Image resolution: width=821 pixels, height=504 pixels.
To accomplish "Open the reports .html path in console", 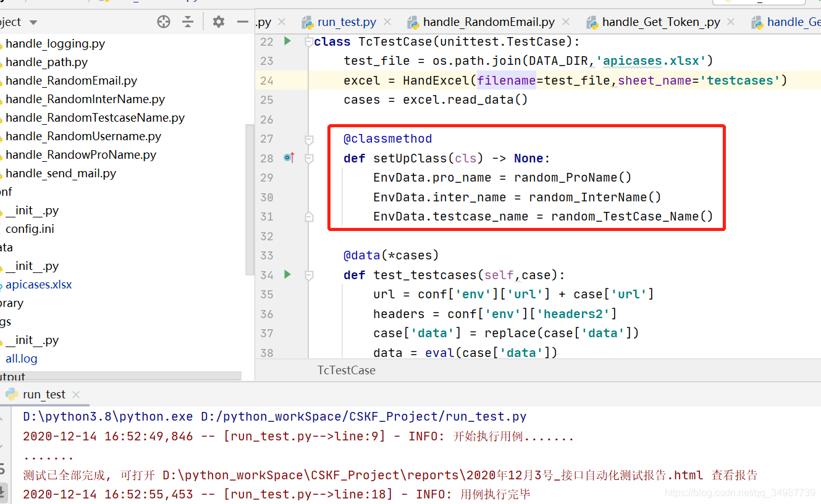I will [432, 475].
